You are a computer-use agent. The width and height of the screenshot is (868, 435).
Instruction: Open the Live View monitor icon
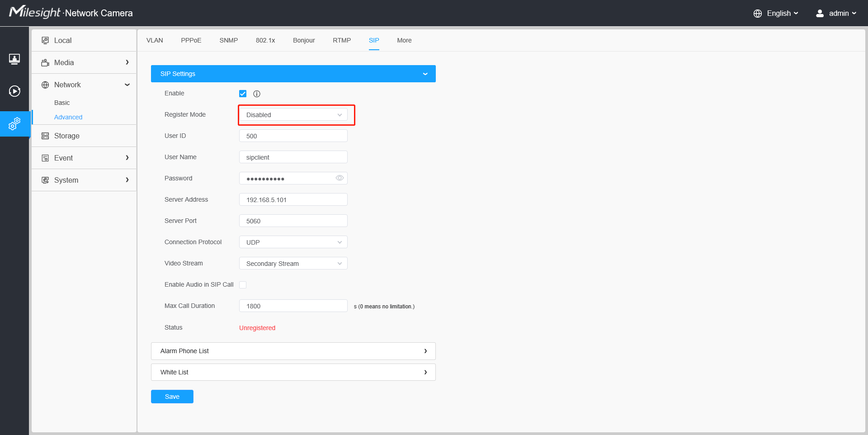(x=14, y=59)
